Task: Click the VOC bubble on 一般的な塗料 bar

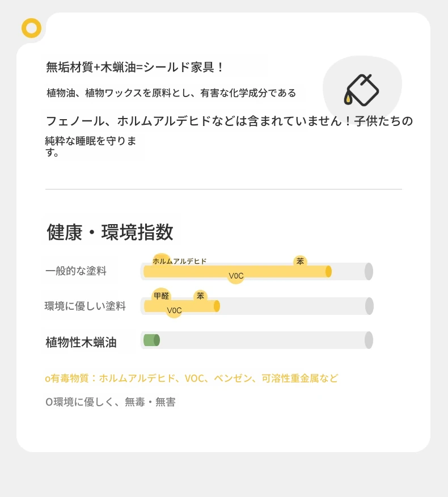Action: click(236, 276)
